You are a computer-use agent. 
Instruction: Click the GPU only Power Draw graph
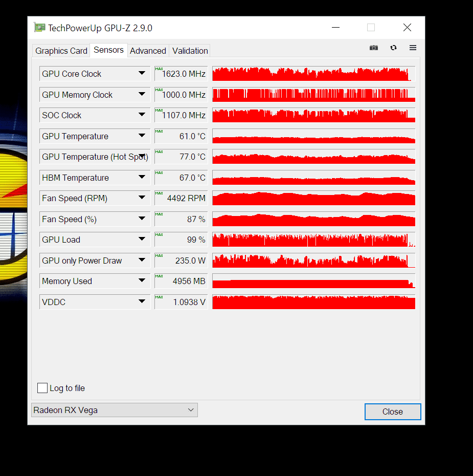point(314,261)
